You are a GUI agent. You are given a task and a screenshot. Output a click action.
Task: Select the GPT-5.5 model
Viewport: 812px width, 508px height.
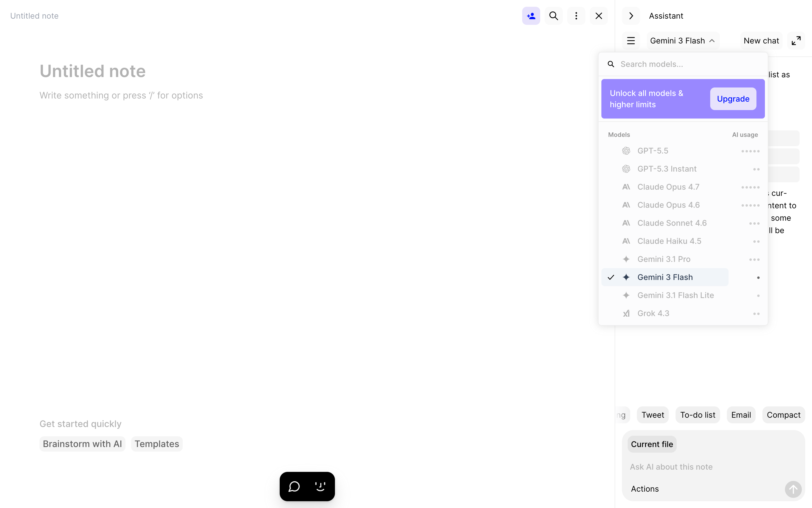tap(683, 151)
